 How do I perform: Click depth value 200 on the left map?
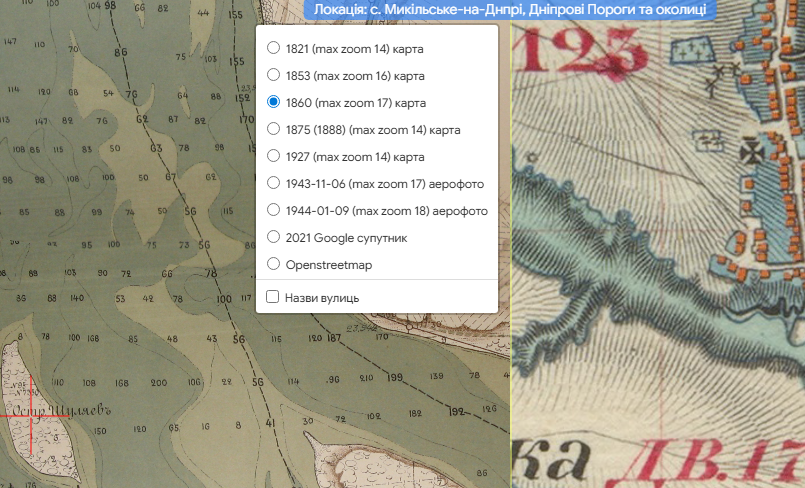[159, 382]
